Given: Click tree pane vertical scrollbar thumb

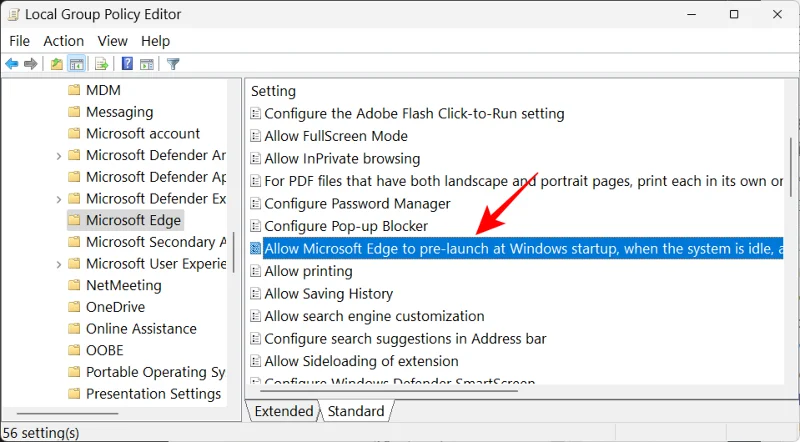Looking at the screenshot, I should pos(234,253).
